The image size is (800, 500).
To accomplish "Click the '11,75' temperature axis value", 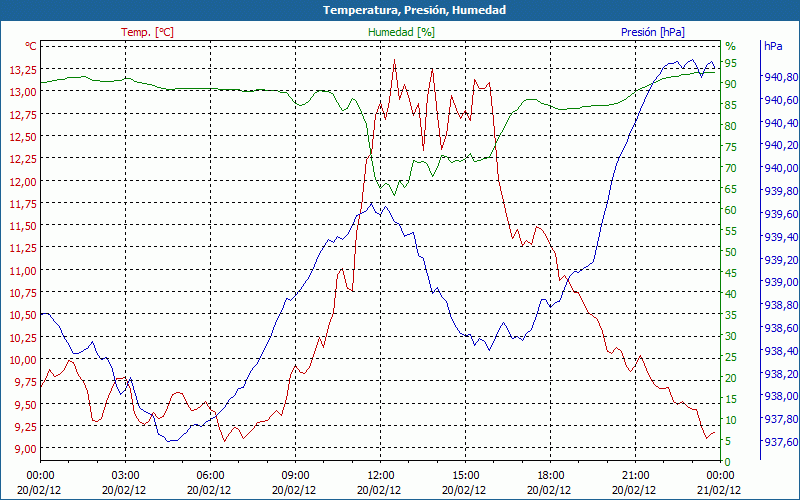I will coord(23,204).
